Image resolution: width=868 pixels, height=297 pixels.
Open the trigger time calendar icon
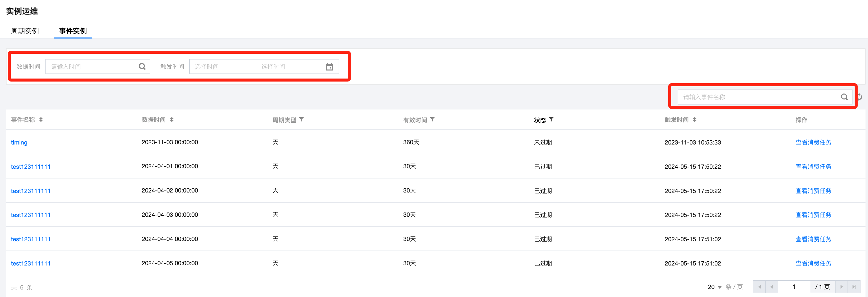pyautogui.click(x=329, y=67)
